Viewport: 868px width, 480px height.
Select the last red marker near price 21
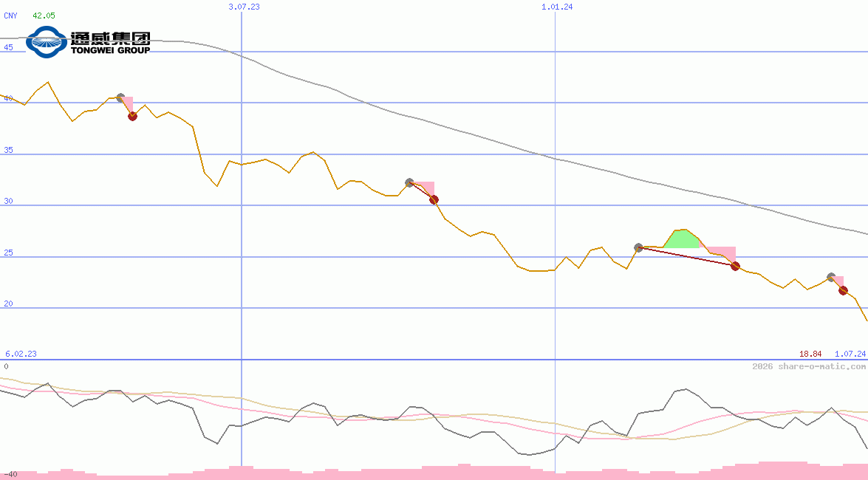(x=843, y=290)
